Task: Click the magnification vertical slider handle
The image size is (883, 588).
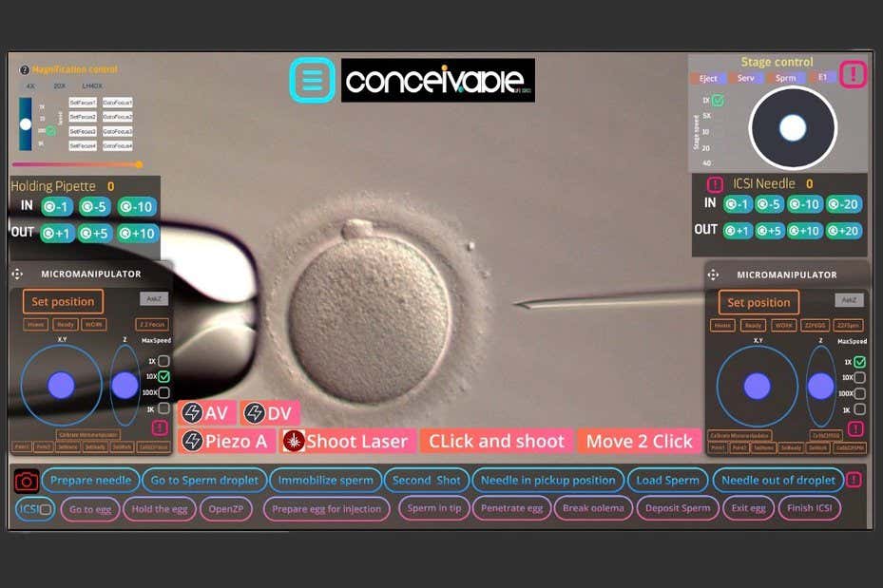Action: 26,124
